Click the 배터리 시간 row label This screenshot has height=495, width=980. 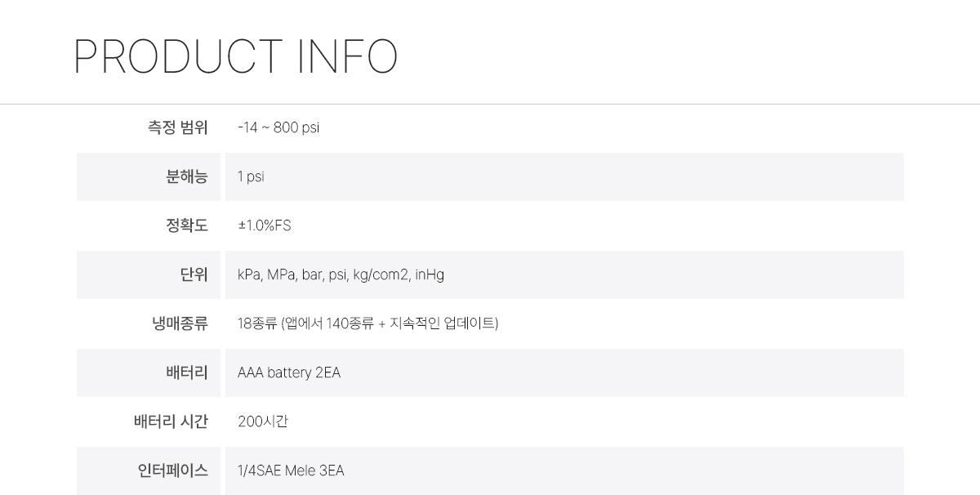(171, 421)
